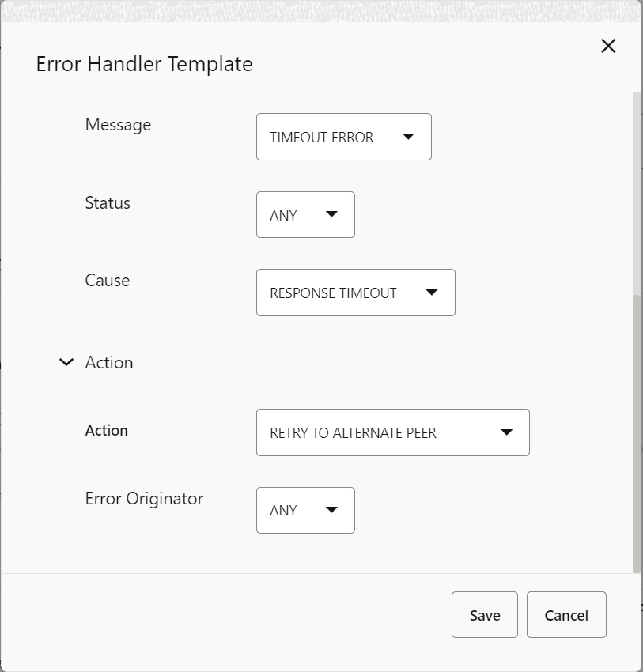Click the Cancel button
Viewport: 643px width, 672px height.
(566, 614)
